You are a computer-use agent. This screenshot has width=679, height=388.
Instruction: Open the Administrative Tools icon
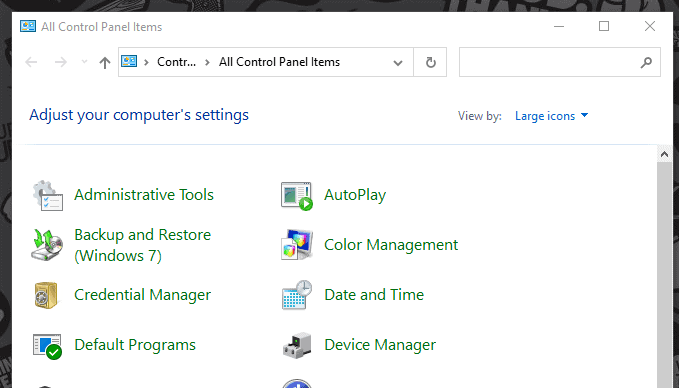click(x=48, y=196)
